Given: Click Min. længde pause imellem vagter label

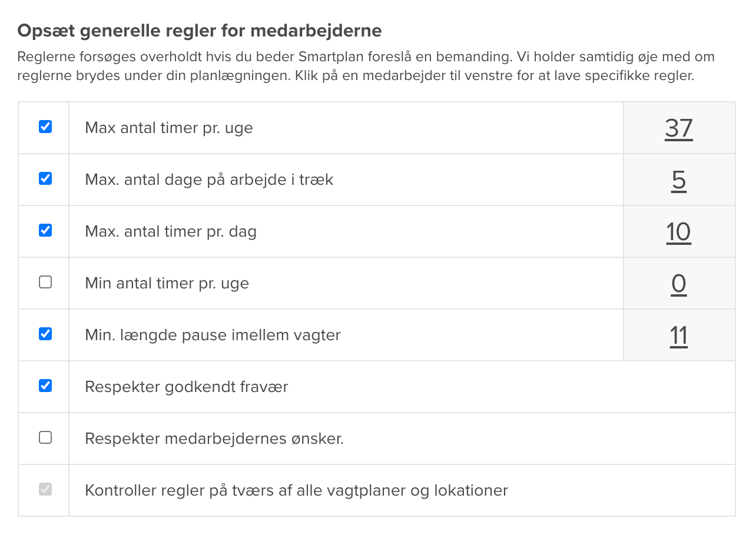Looking at the screenshot, I should pyautogui.click(x=213, y=335).
